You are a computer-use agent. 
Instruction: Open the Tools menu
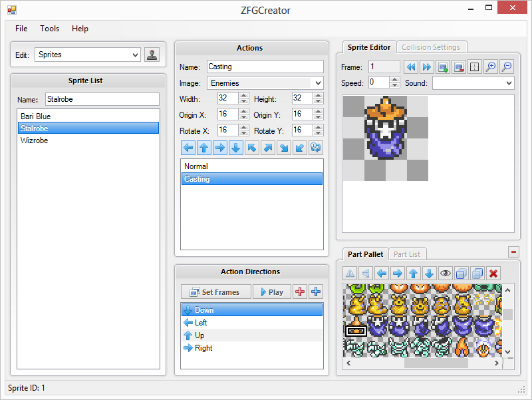(49, 29)
